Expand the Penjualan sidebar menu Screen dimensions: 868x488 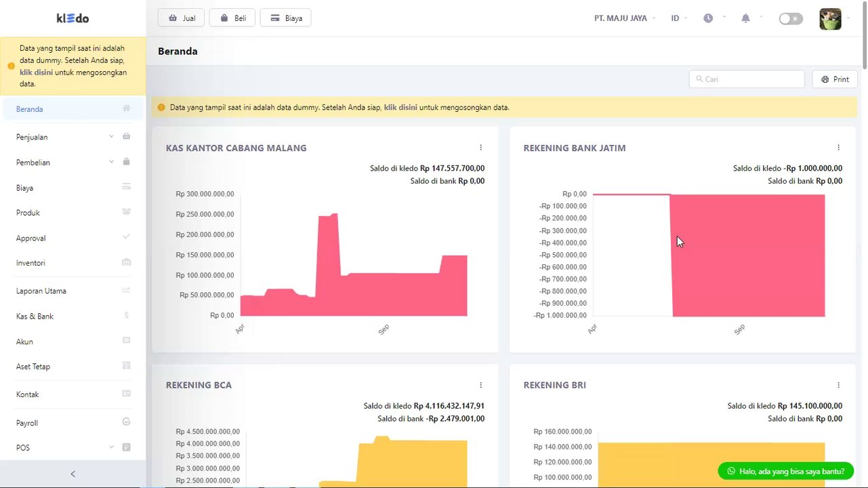[x=73, y=137]
